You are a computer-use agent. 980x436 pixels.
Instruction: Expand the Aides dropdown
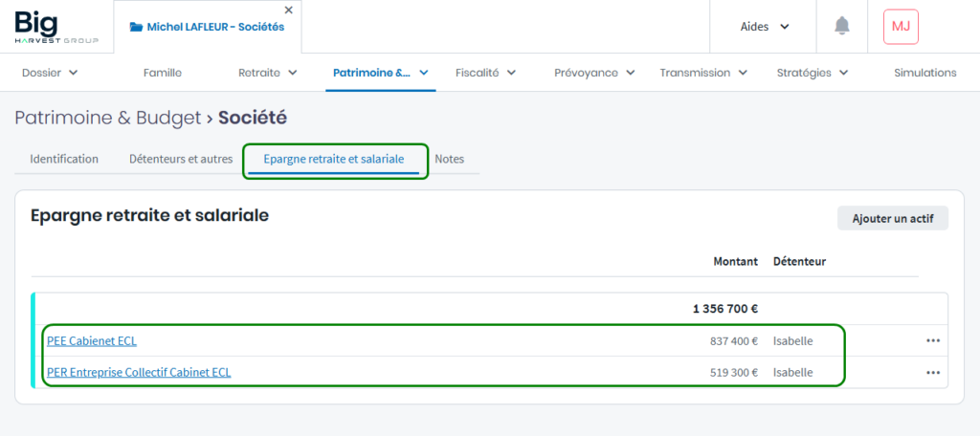click(x=765, y=27)
